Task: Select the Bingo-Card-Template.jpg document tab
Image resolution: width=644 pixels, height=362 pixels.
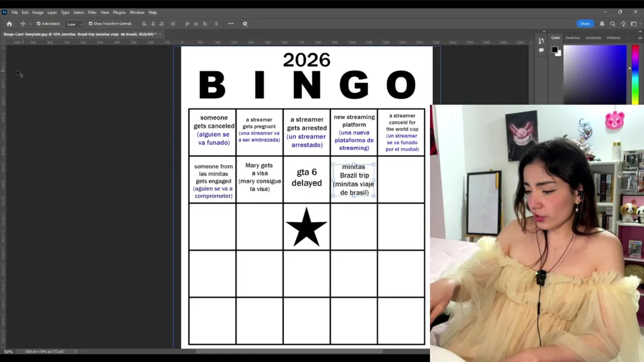Action: [x=79, y=34]
